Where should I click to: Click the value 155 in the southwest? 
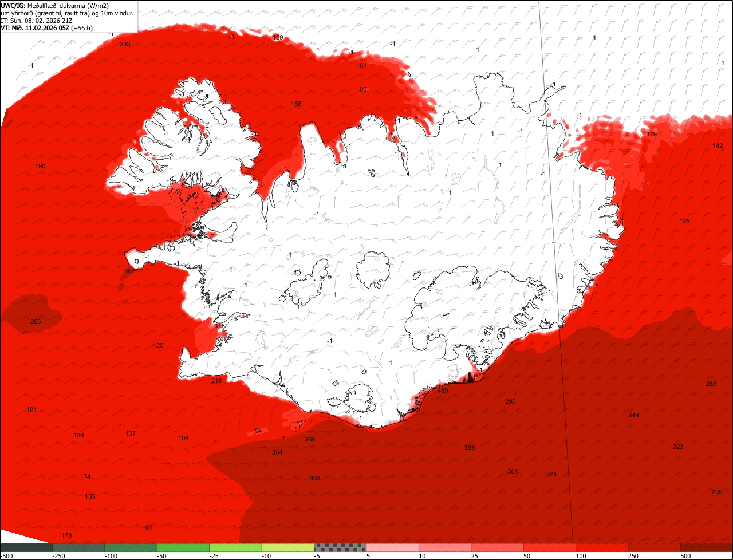90,496
